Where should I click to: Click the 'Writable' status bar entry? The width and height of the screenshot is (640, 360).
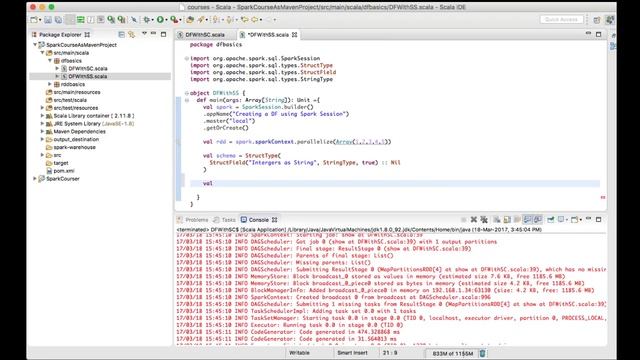(x=299, y=353)
